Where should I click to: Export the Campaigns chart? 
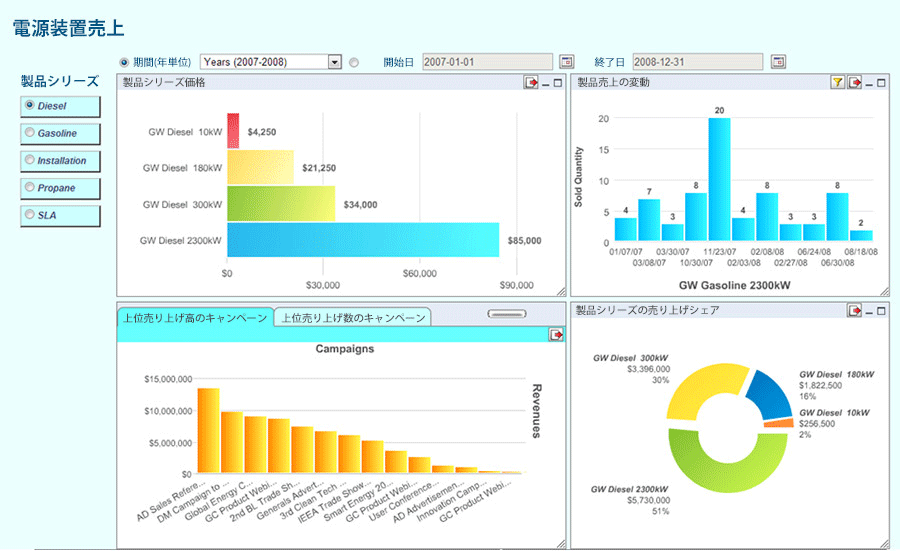click(x=556, y=334)
